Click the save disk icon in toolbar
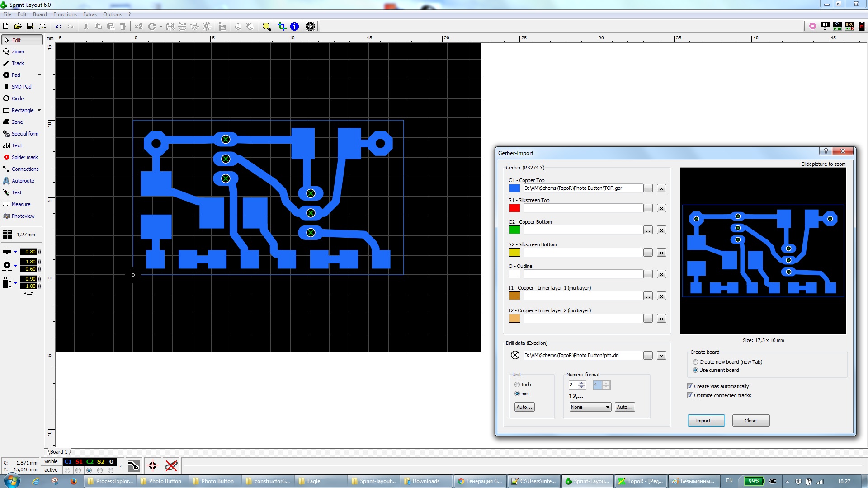 pos(30,26)
